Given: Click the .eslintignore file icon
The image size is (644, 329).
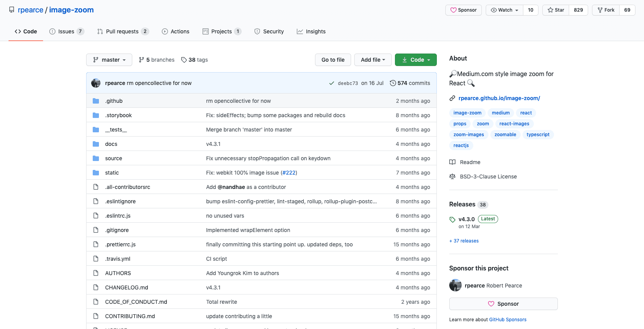Looking at the screenshot, I should 96,201.
